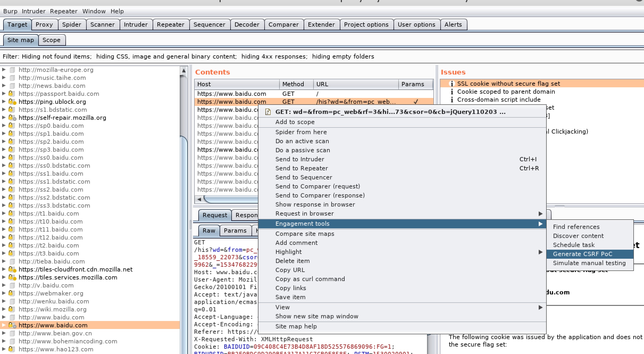Open the Request in browser submenu
Screen dimensions: 644x354
(540, 213)
